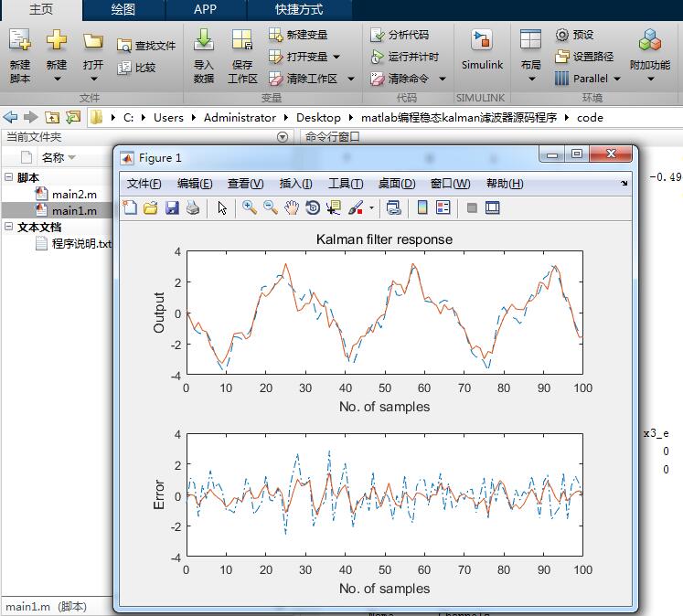Open Current Folder panel actions arrow
Screen dimensions: 683x616
(283, 137)
